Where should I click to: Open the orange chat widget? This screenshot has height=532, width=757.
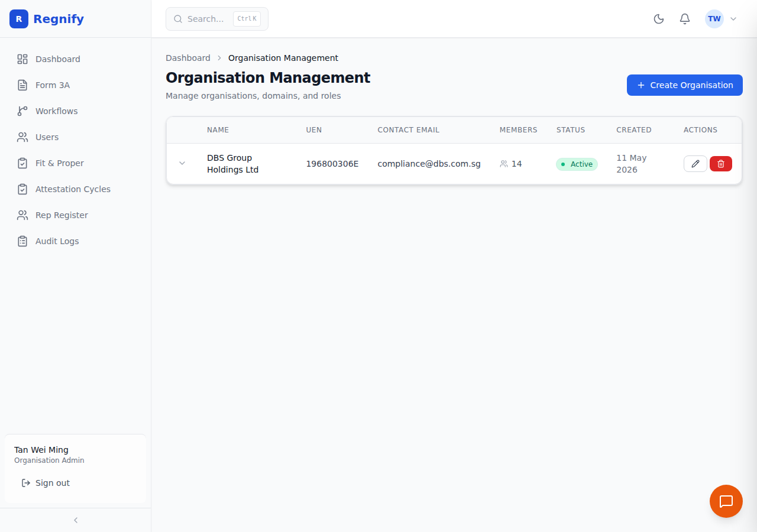[x=726, y=501]
